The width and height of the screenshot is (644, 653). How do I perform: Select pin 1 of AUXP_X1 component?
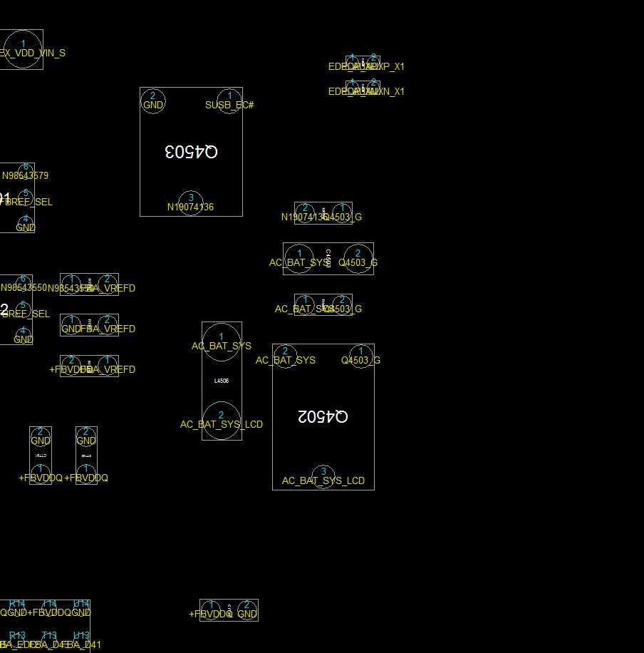coord(352,63)
